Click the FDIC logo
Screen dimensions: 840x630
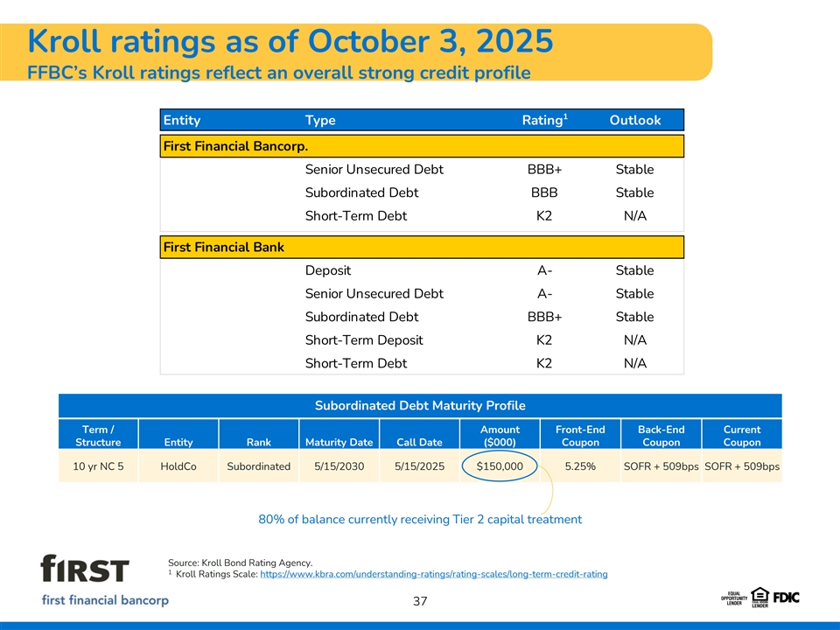pyautogui.click(x=786, y=597)
